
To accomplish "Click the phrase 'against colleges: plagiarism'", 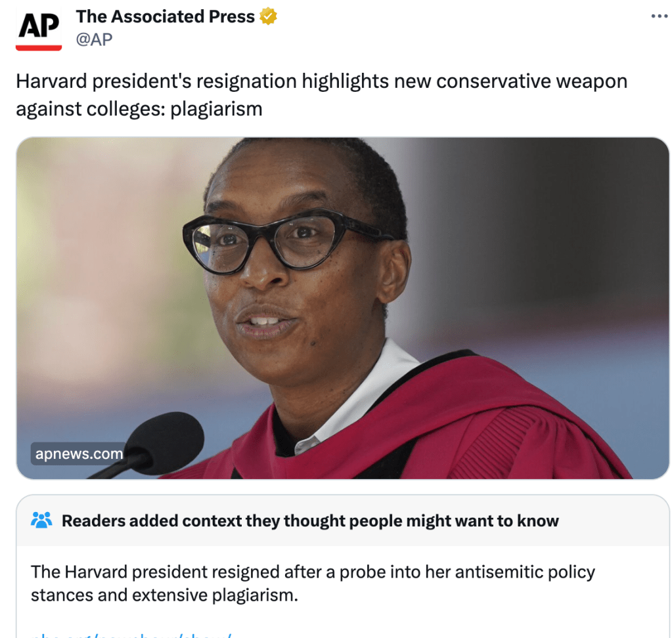I will 139,109.
